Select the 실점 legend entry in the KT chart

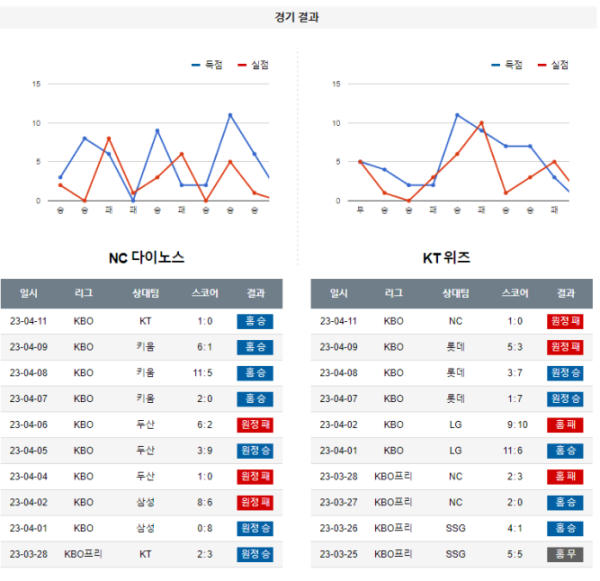click(x=553, y=65)
